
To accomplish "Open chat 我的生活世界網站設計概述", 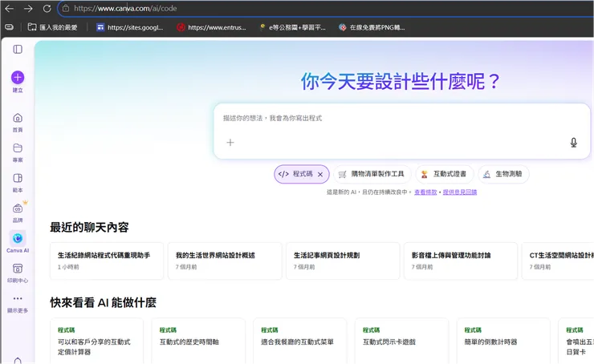I will click(x=225, y=261).
